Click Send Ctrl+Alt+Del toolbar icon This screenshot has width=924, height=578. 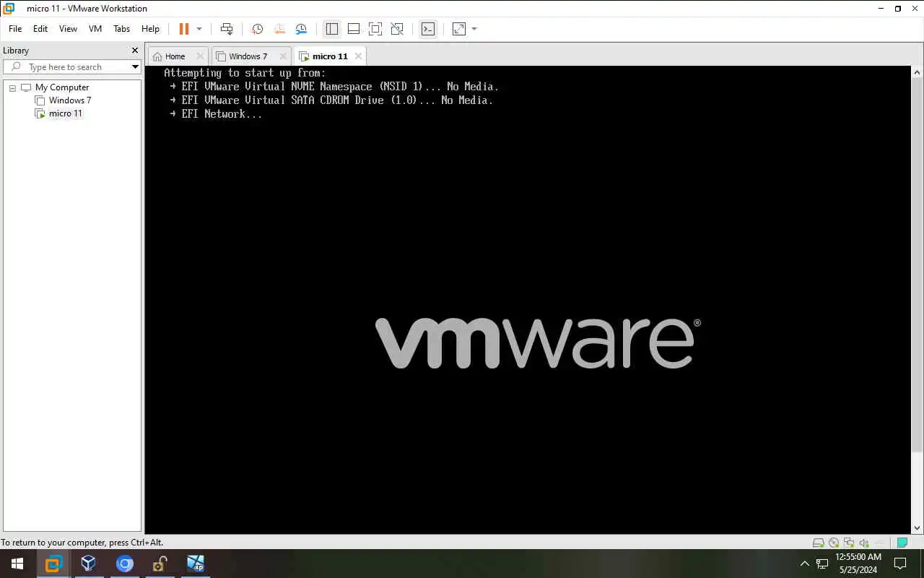pyautogui.click(x=227, y=29)
